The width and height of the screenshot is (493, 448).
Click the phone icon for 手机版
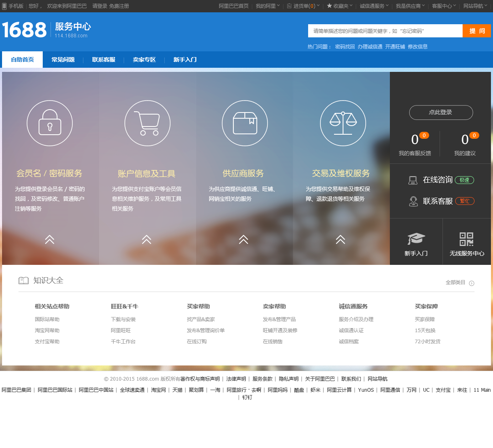5,6
